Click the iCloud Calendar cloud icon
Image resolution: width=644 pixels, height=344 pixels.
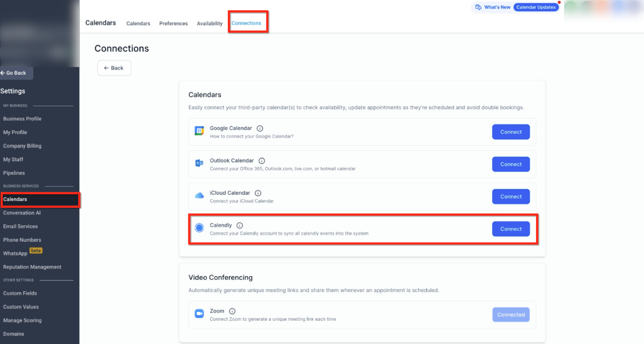click(199, 196)
